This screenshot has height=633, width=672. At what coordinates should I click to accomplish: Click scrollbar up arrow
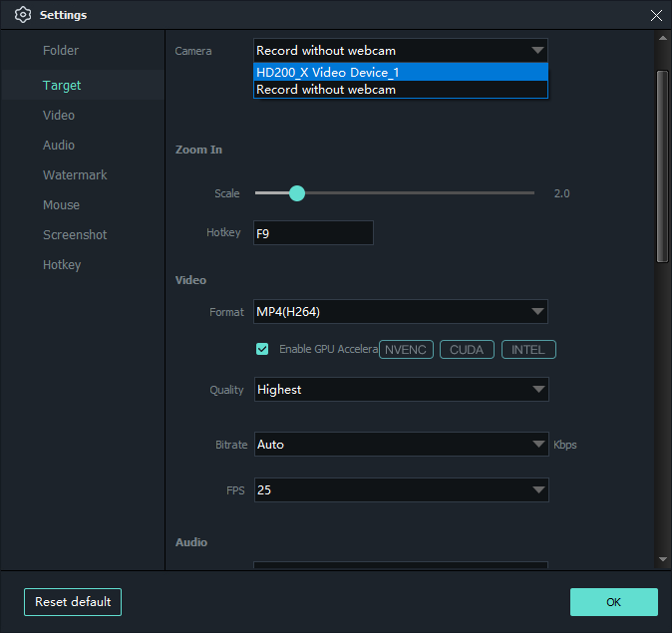click(x=663, y=38)
